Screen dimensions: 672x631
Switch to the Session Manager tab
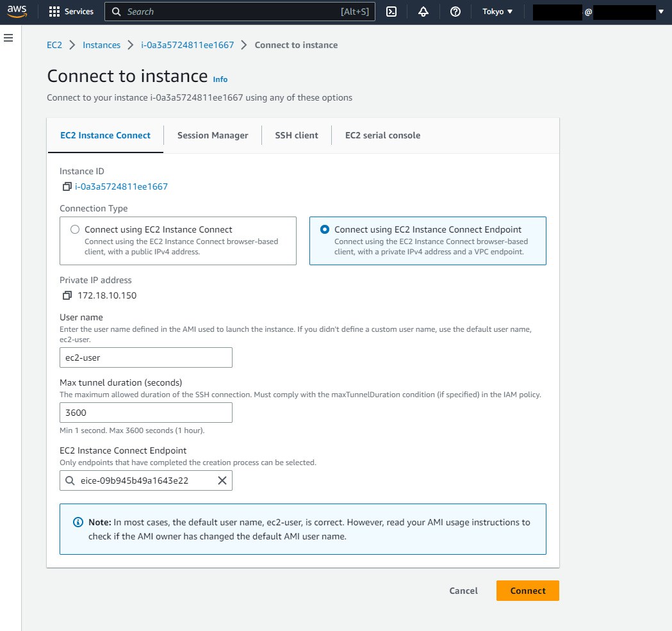point(213,135)
